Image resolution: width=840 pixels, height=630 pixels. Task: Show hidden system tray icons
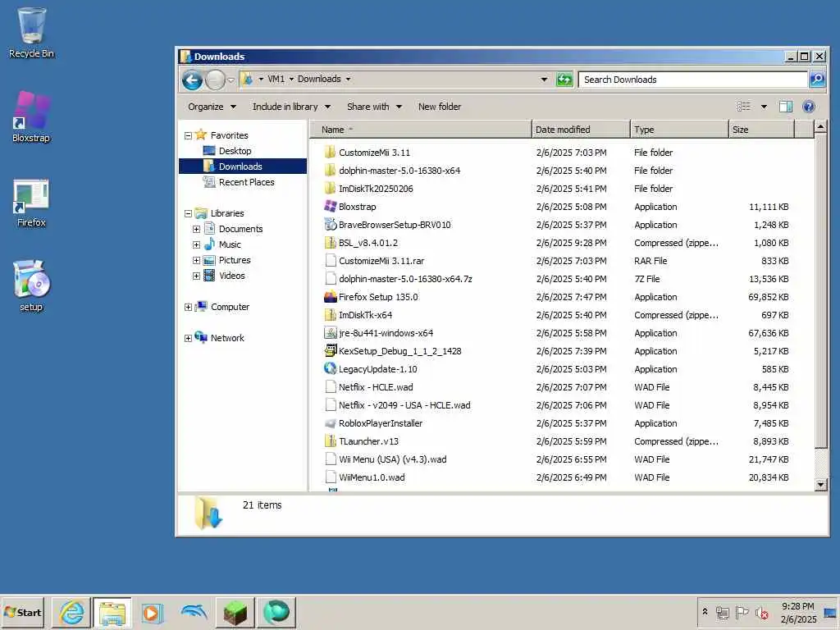(x=705, y=612)
